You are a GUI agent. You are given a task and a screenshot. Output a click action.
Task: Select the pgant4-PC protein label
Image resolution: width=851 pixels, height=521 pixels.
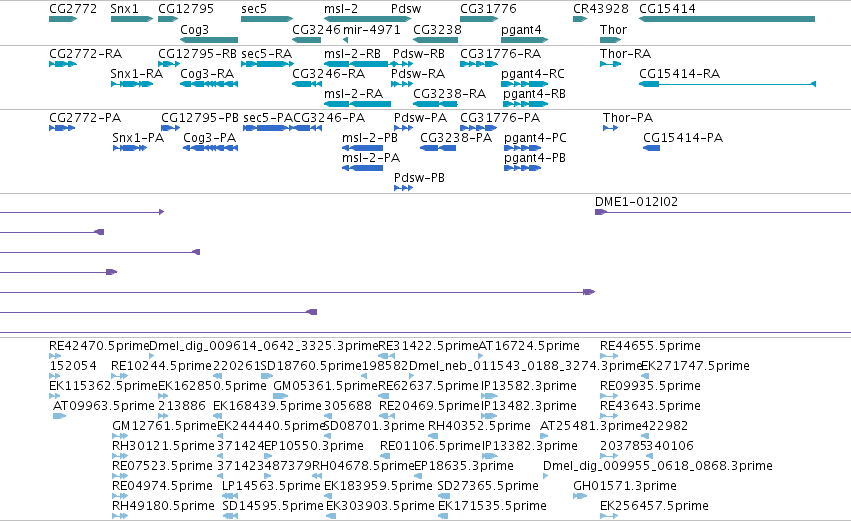(535, 138)
